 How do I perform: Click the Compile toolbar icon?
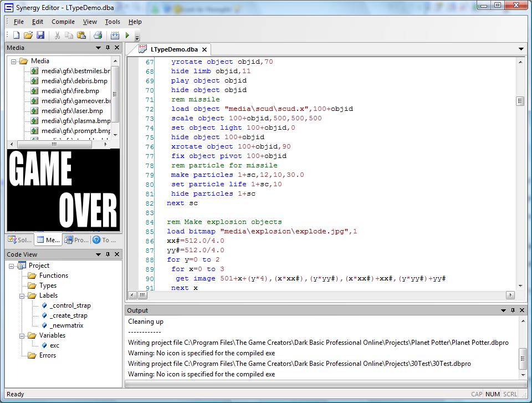coord(115,35)
